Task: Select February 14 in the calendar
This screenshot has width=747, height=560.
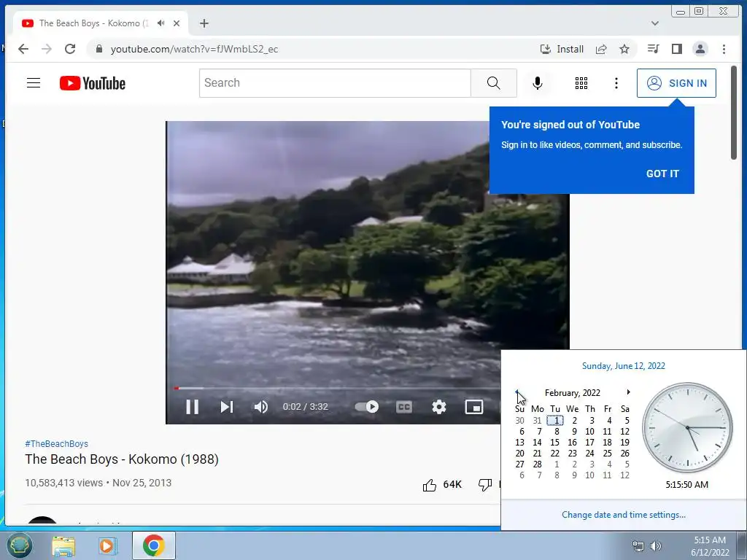Action: pyautogui.click(x=537, y=443)
